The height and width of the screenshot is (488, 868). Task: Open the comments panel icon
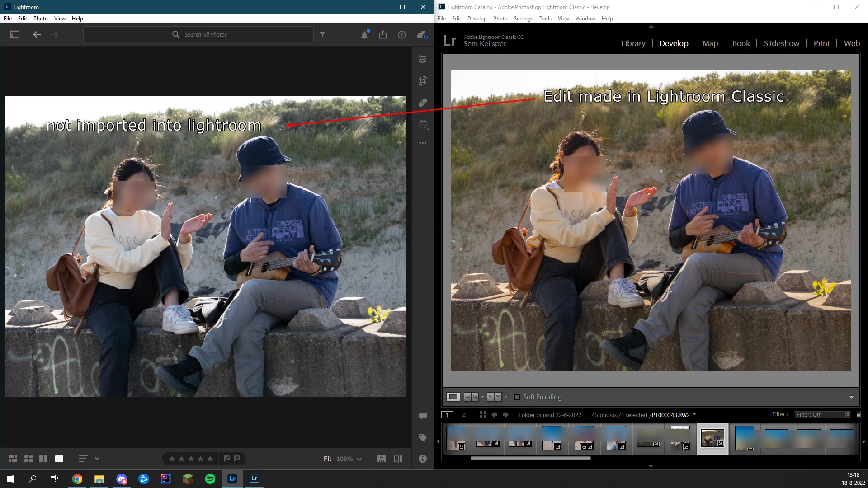(x=422, y=416)
